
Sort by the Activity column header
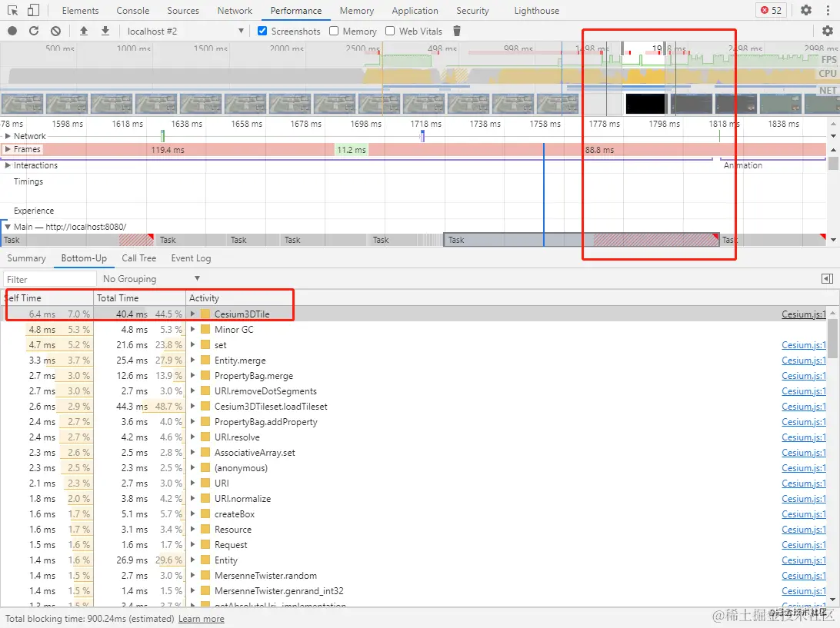(506, 297)
